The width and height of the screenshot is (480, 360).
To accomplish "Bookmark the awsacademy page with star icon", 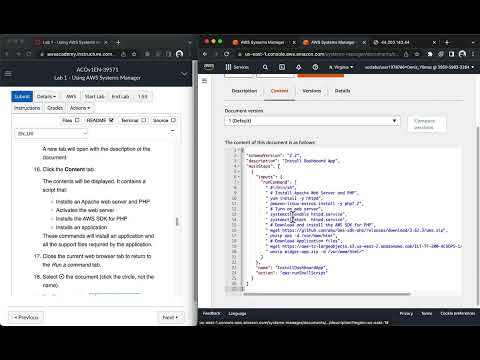I will coord(134,54).
